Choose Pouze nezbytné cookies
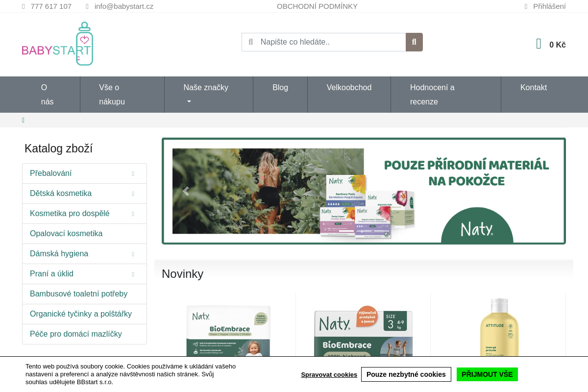588x392 pixels. pos(406,374)
